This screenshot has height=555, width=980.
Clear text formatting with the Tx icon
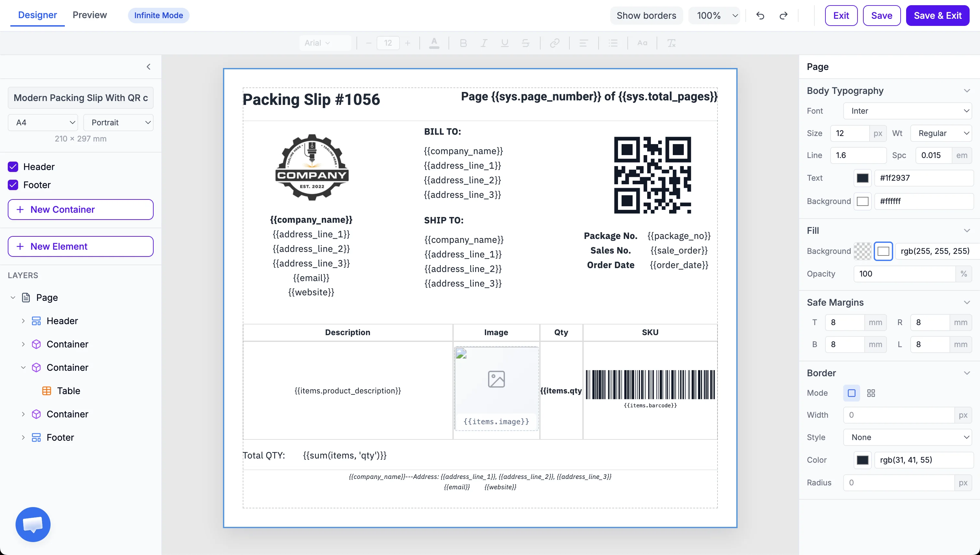pos(671,43)
